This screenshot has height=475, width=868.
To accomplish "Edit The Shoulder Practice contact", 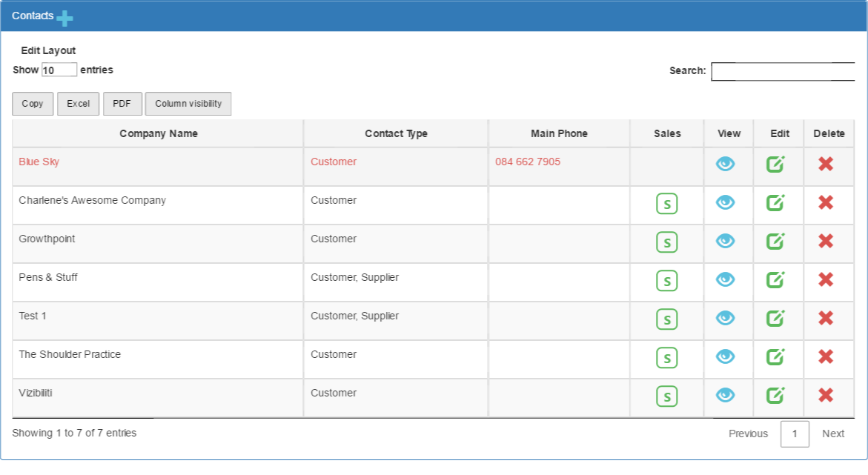I will coord(775,356).
